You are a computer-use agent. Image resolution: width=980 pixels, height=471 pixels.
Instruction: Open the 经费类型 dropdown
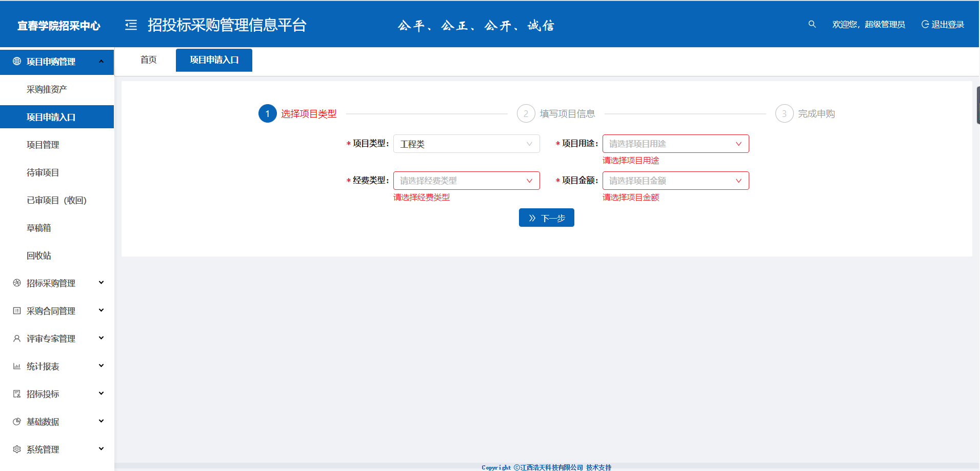coord(466,181)
